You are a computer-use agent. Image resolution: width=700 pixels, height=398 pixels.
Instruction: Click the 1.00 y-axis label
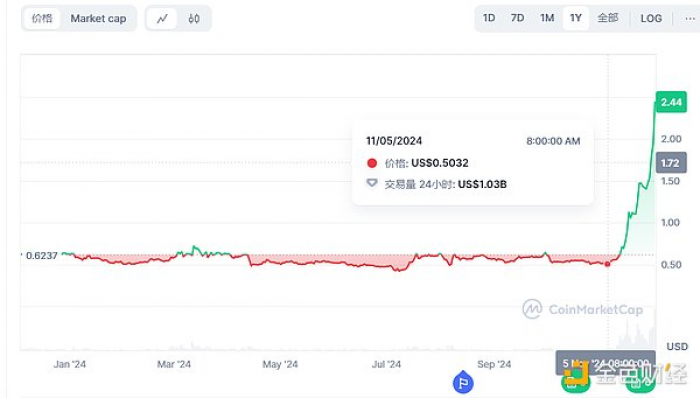point(671,223)
